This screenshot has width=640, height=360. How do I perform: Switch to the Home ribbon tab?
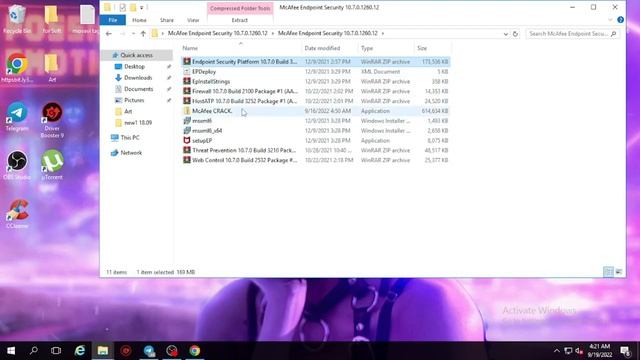tap(139, 20)
